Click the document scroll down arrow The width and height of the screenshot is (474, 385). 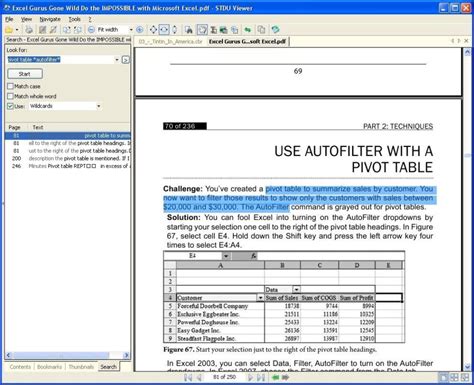(467, 367)
